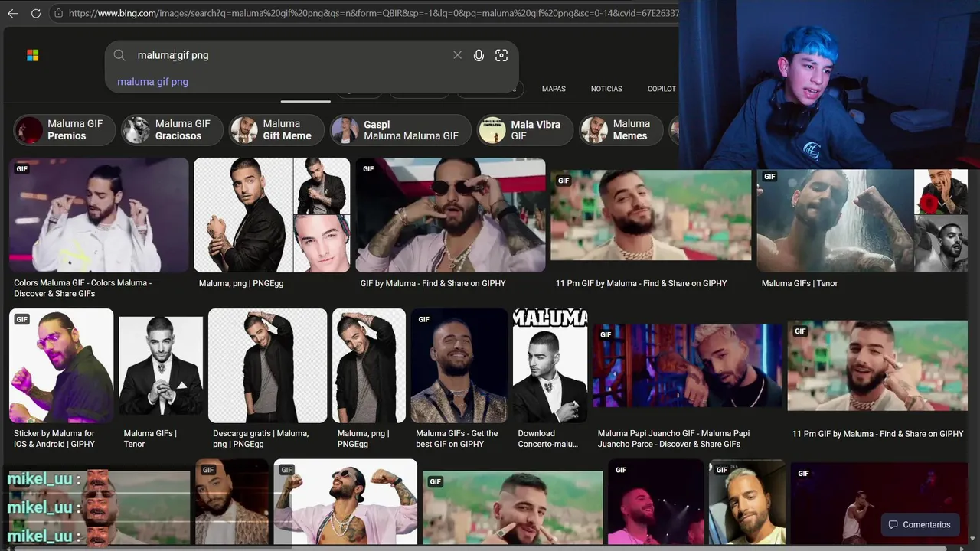Click the browser address bar URL

pos(373,13)
